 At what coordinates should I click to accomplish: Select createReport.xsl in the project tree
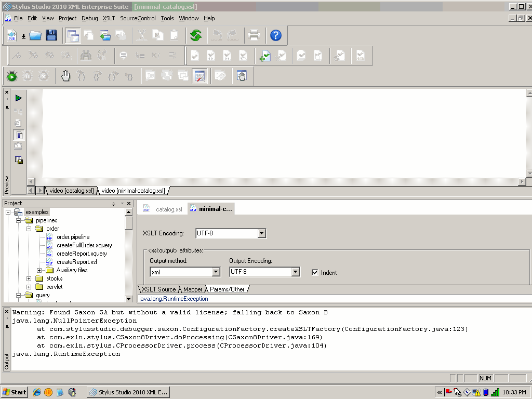point(77,262)
